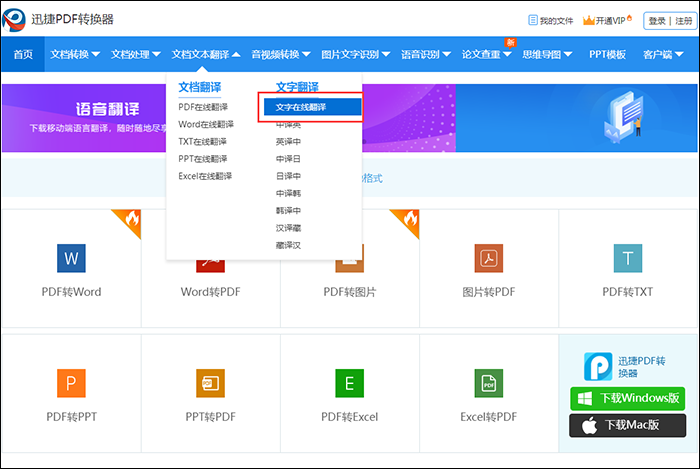Open the Excel转PDF icon

click(x=489, y=383)
